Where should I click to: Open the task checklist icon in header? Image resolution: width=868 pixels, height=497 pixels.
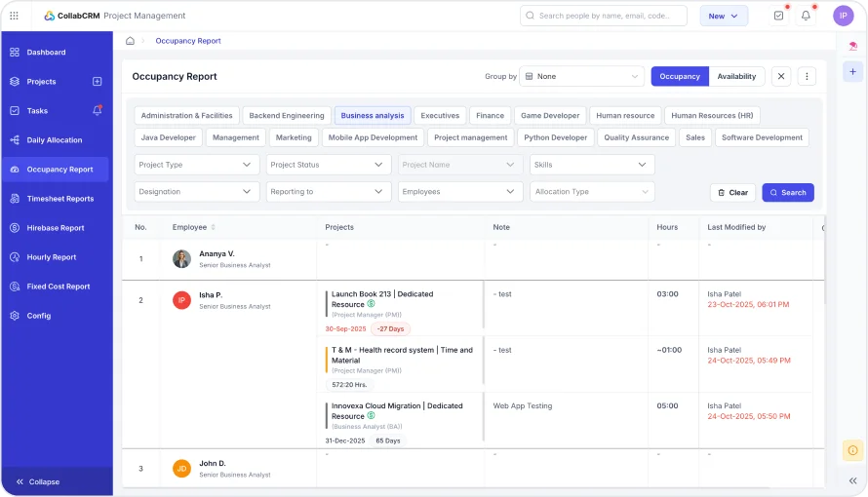click(778, 16)
